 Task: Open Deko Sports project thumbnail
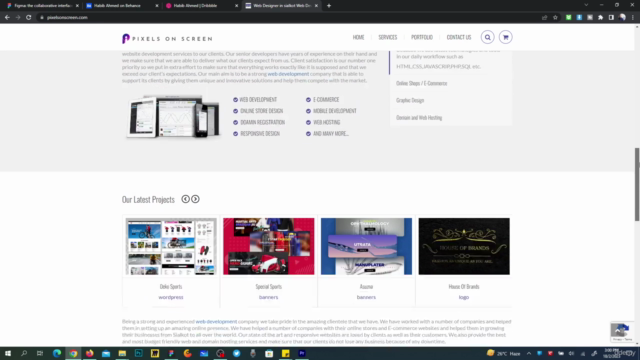click(x=171, y=246)
